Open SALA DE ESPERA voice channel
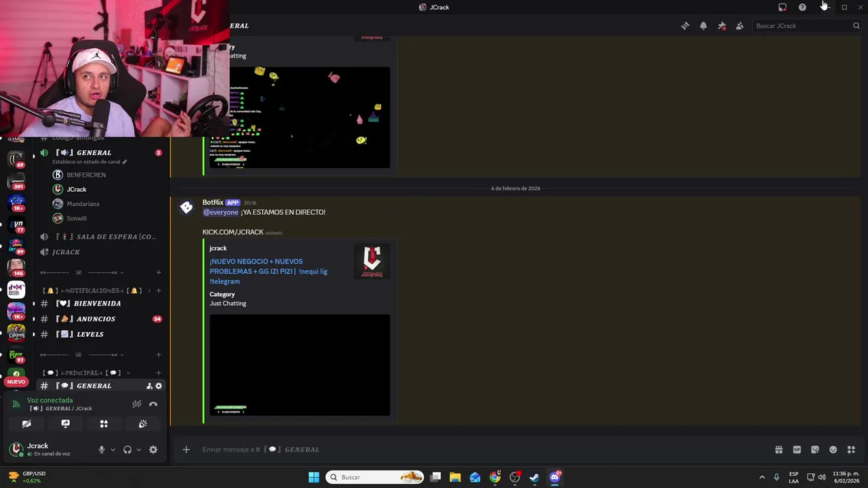The width and height of the screenshot is (868, 488). click(98, 237)
